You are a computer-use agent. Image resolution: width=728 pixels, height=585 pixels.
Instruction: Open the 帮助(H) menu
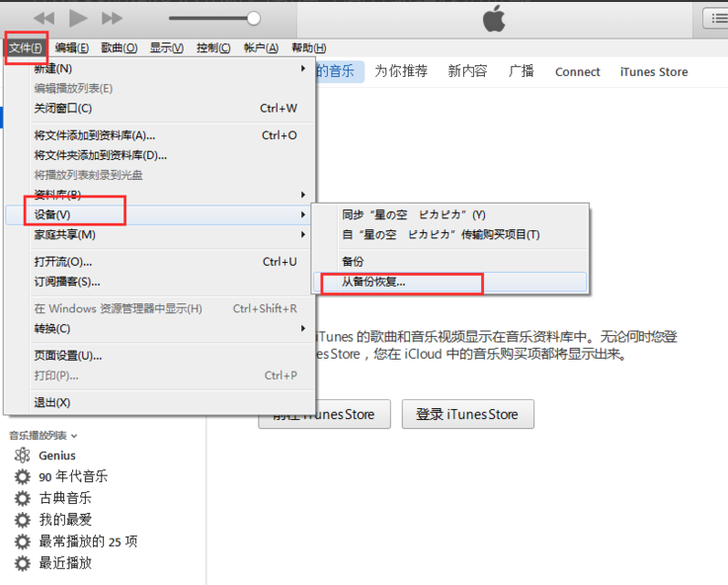coord(309,47)
